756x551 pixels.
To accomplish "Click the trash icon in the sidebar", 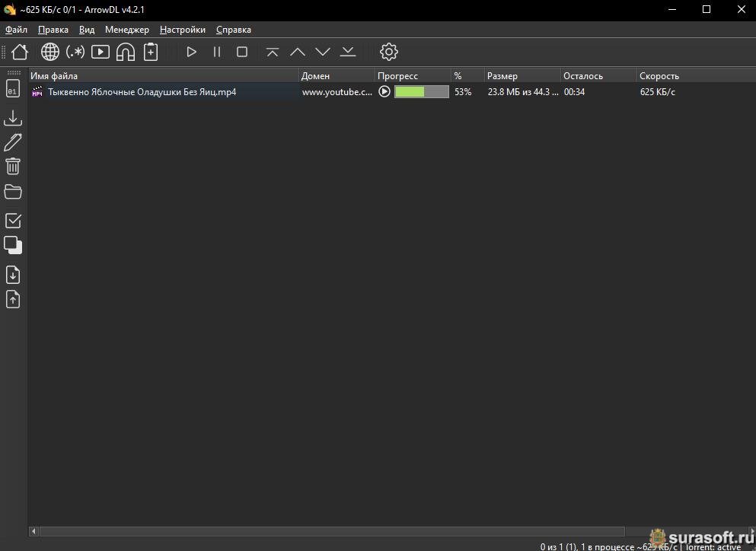I will pos(13,166).
